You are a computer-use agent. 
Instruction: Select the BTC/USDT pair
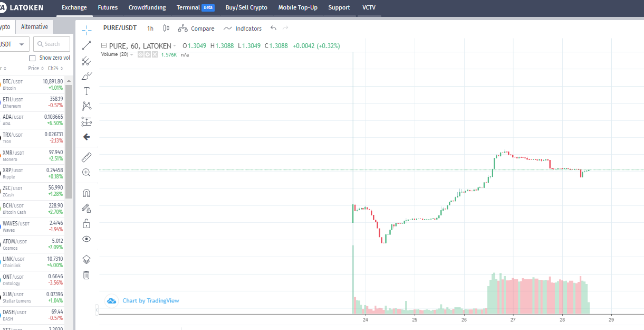[33, 84]
